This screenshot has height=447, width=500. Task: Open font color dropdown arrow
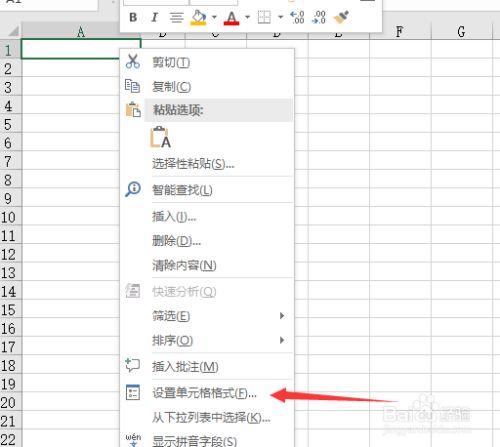(247, 17)
